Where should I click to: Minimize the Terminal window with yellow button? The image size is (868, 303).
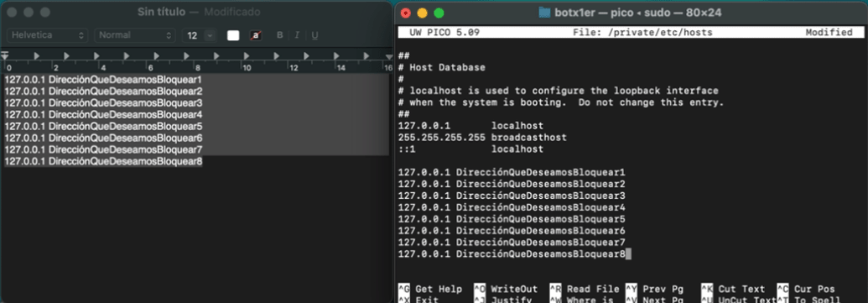click(423, 13)
